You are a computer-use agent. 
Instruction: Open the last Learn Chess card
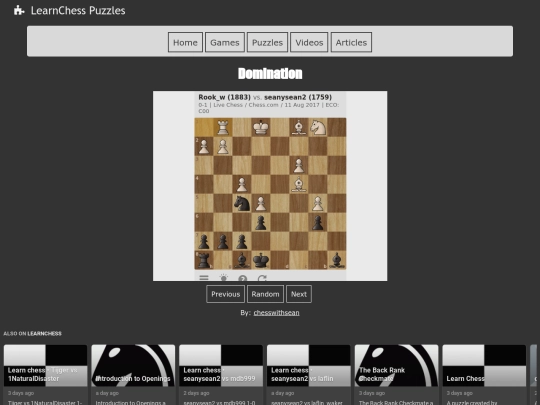pyautogui.click(x=484, y=375)
